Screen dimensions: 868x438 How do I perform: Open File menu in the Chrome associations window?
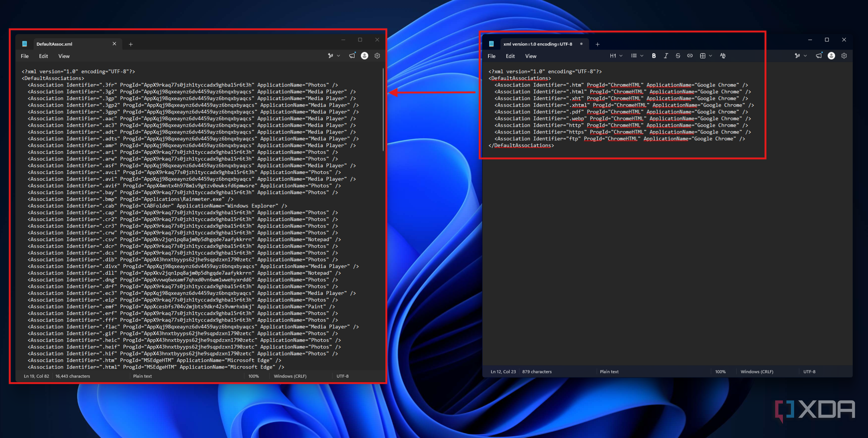tap(491, 56)
